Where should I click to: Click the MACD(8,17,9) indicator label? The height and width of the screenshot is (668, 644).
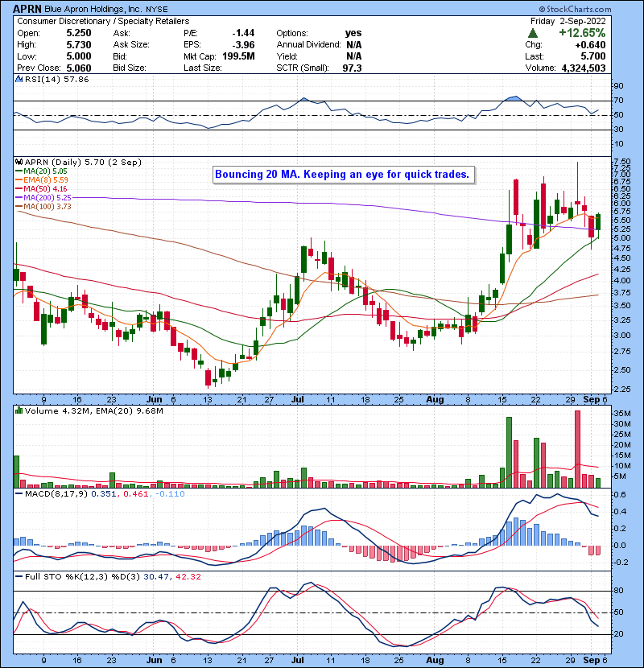[x=56, y=494]
